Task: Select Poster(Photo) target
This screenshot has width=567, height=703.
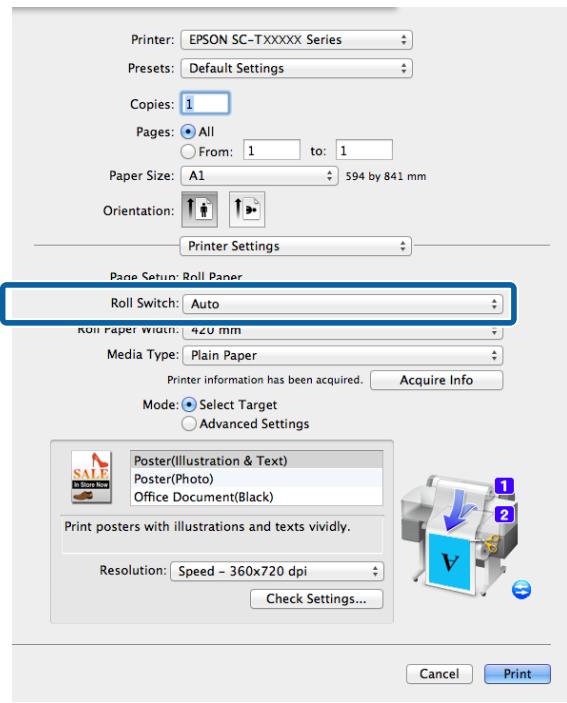Action: tap(256, 479)
